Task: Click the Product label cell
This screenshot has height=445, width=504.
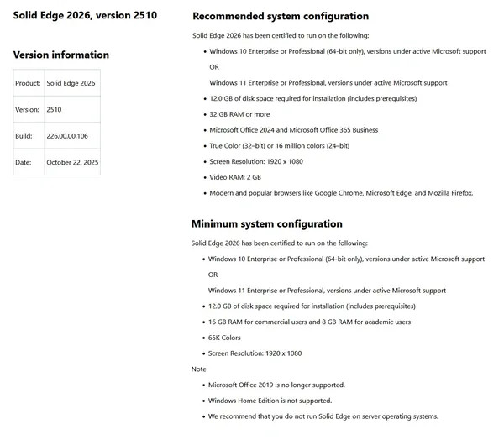Action: [29, 83]
